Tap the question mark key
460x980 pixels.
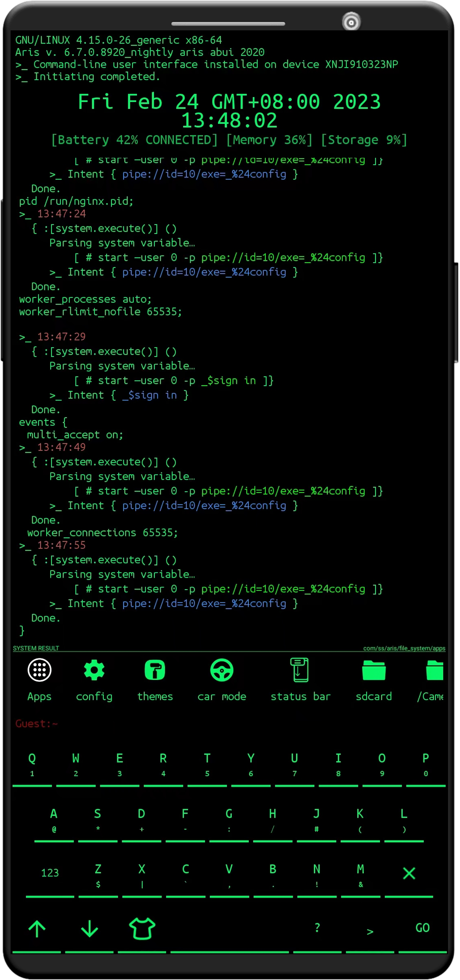[317, 928]
